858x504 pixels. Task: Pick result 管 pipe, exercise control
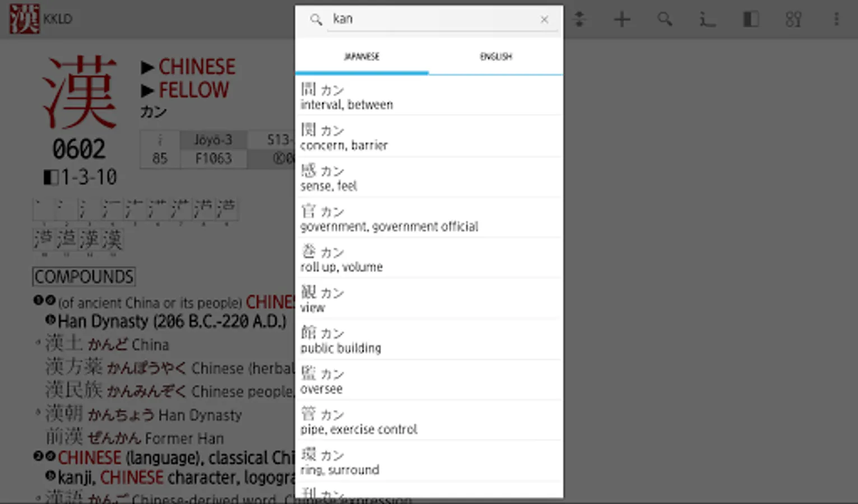429,421
